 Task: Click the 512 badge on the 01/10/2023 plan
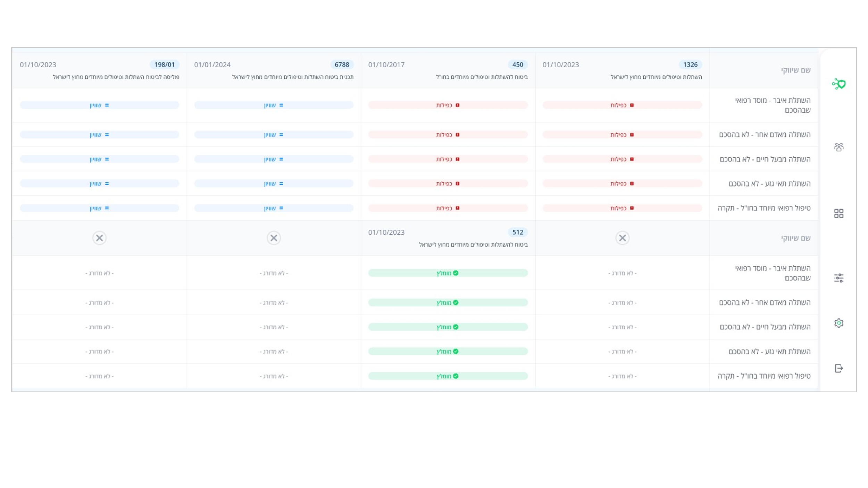(x=518, y=232)
